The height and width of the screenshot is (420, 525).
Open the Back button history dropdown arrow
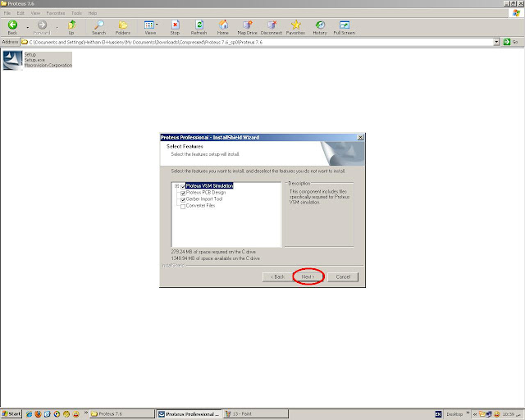pyautogui.click(x=27, y=27)
